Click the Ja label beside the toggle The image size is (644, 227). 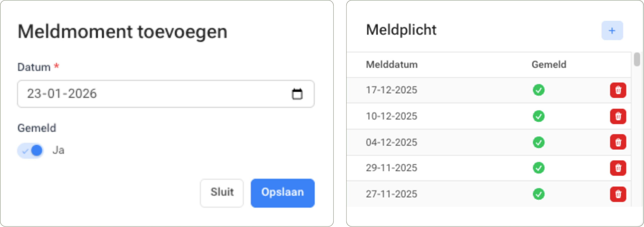coord(59,150)
